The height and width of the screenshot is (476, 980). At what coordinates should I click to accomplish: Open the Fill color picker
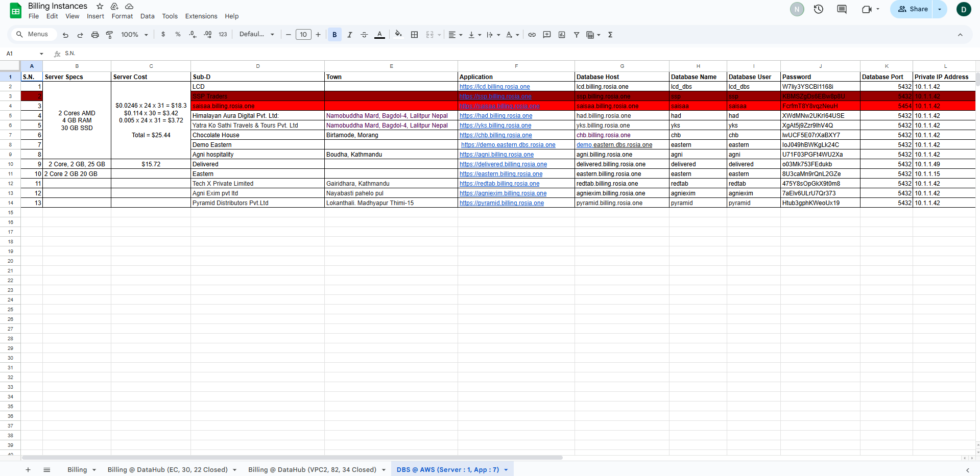398,35
